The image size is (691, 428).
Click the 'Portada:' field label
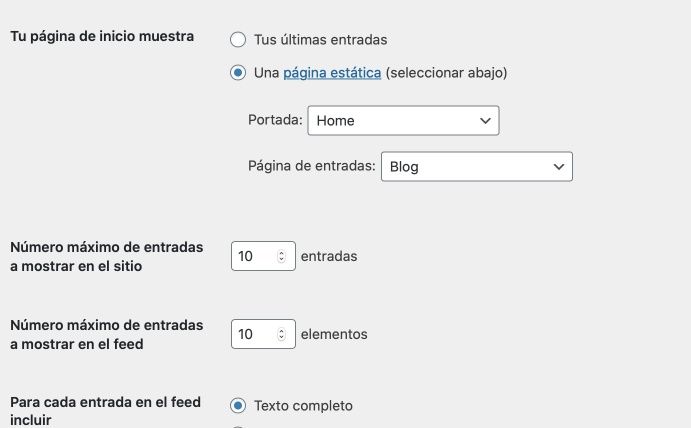coord(275,120)
